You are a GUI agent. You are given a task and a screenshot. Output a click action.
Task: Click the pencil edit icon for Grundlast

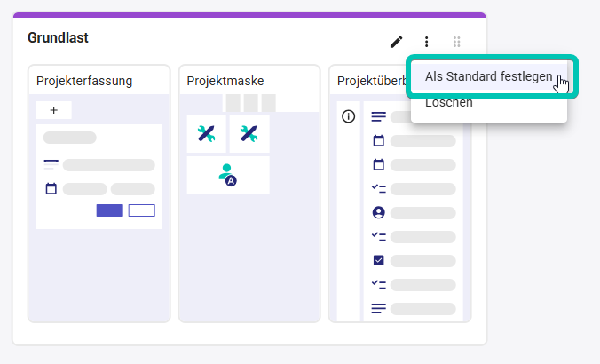click(397, 42)
